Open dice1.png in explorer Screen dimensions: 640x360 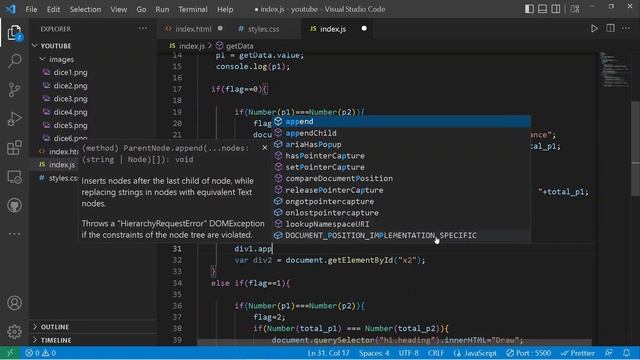coord(70,72)
